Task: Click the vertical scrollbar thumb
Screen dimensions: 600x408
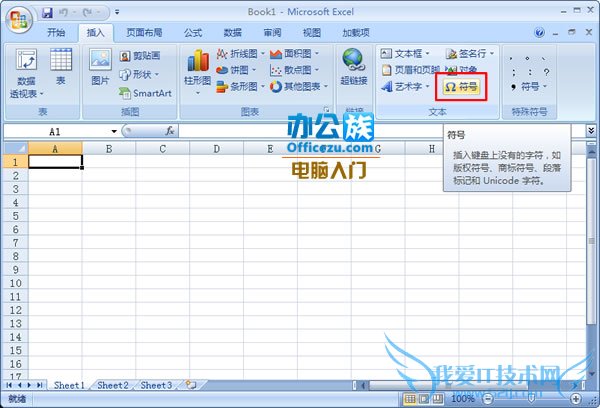Action: 591,241
